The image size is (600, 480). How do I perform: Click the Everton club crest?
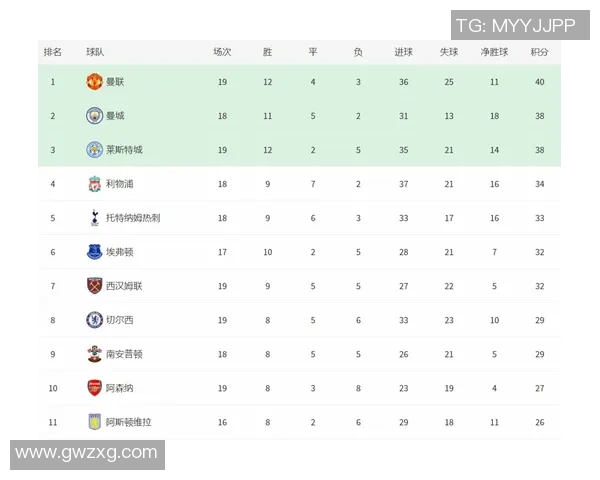pos(95,252)
